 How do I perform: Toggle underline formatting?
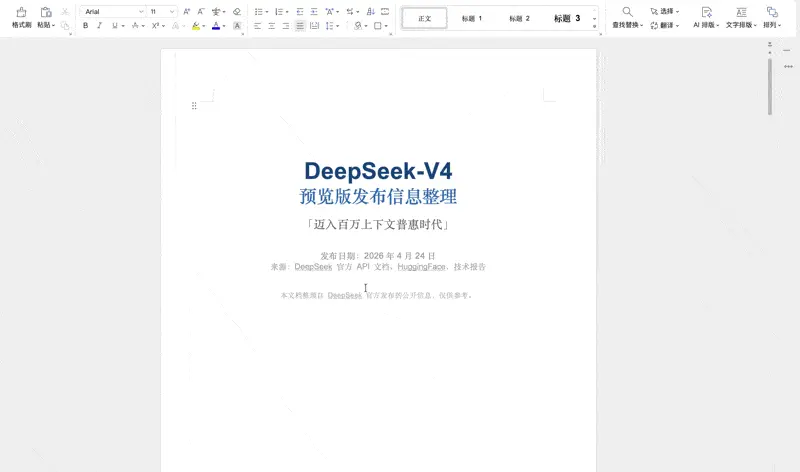pyautogui.click(x=114, y=26)
